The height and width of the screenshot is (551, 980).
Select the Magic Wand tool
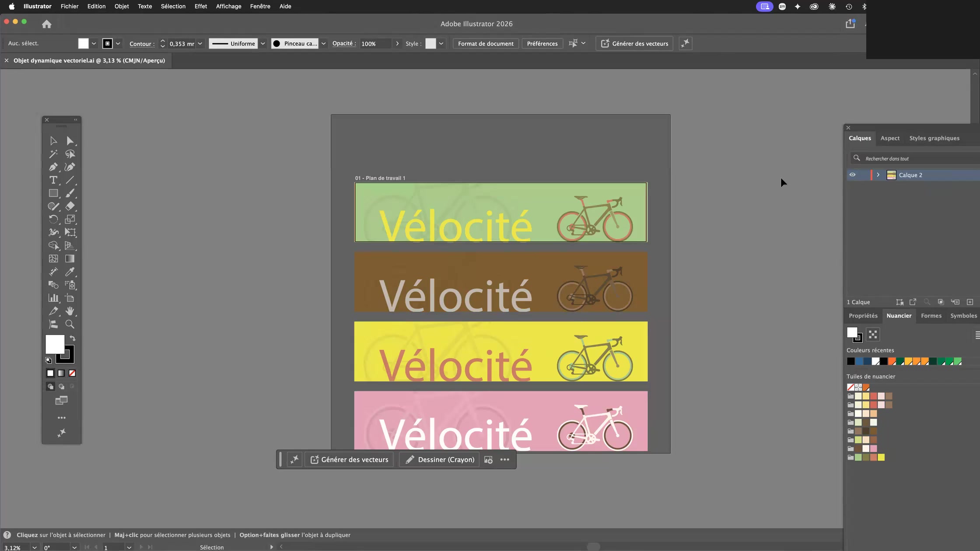(x=53, y=154)
